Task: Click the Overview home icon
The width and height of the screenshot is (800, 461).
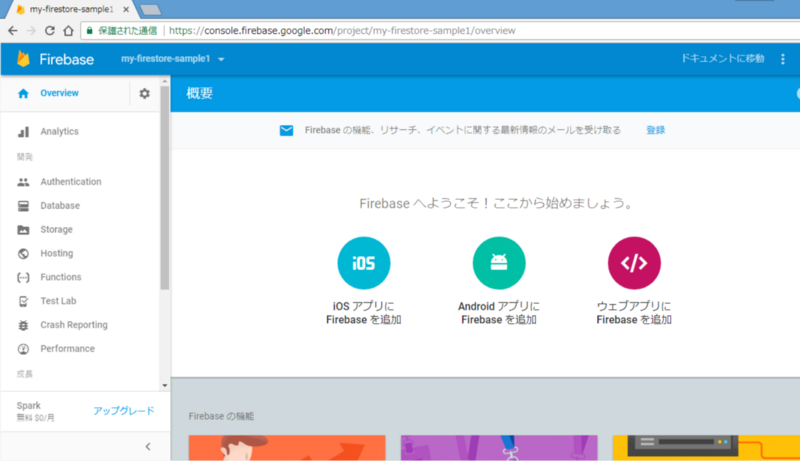Action: [23, 93]
